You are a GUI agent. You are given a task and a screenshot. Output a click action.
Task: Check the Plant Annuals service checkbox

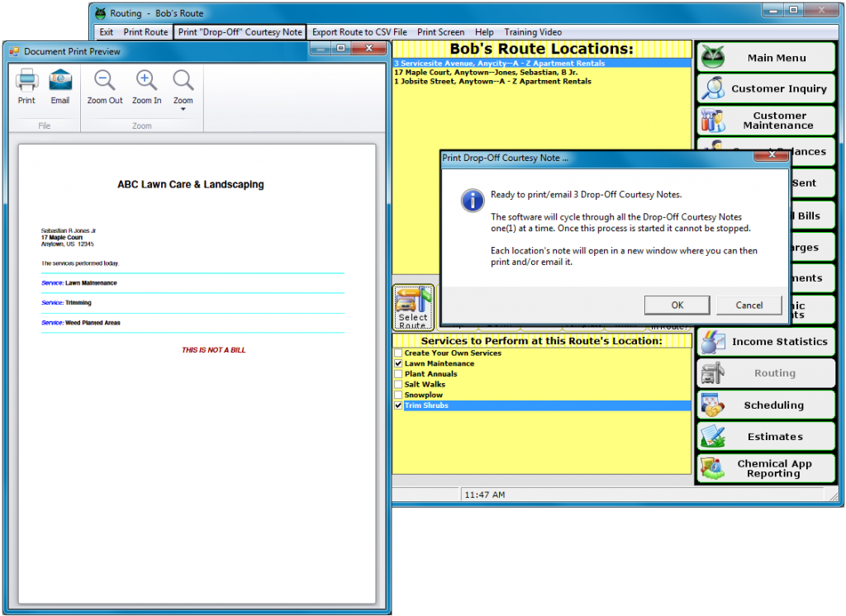click(398, 373)
